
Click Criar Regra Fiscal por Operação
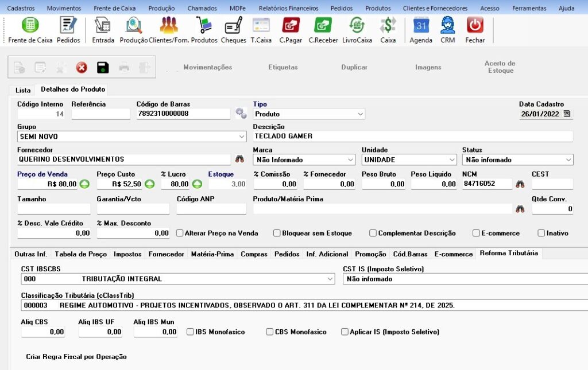click(76, 357)
